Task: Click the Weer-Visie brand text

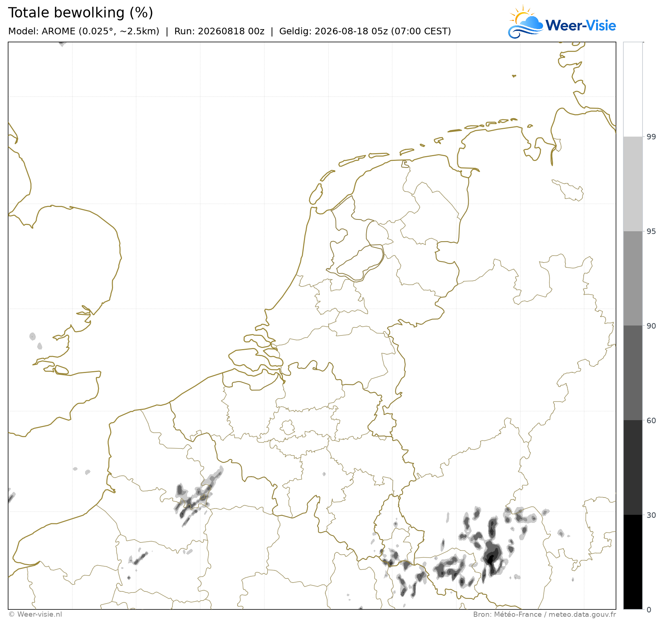Action: (581, 25)
